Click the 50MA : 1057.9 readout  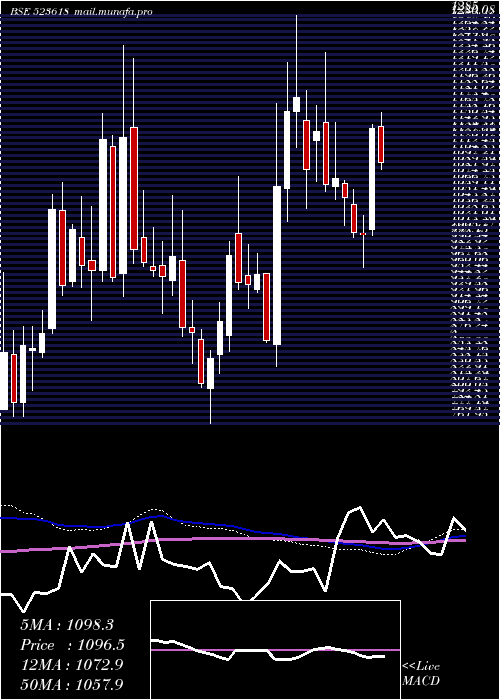click(x=72, y=685)
